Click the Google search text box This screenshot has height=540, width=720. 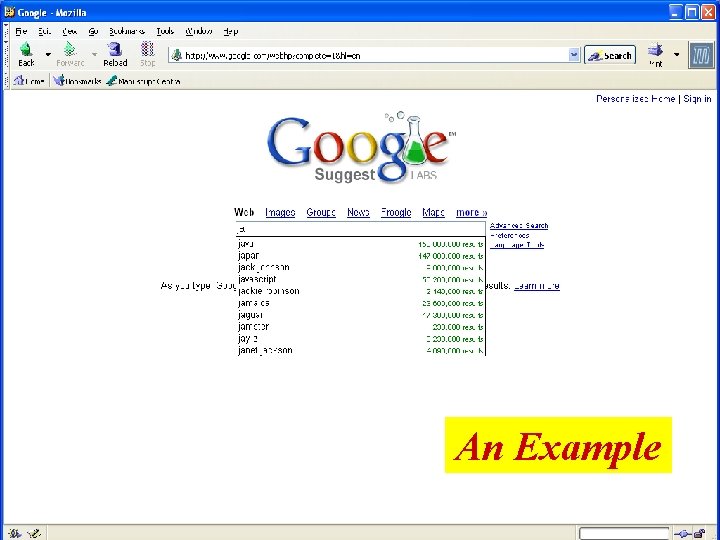[x=361, y=229]
